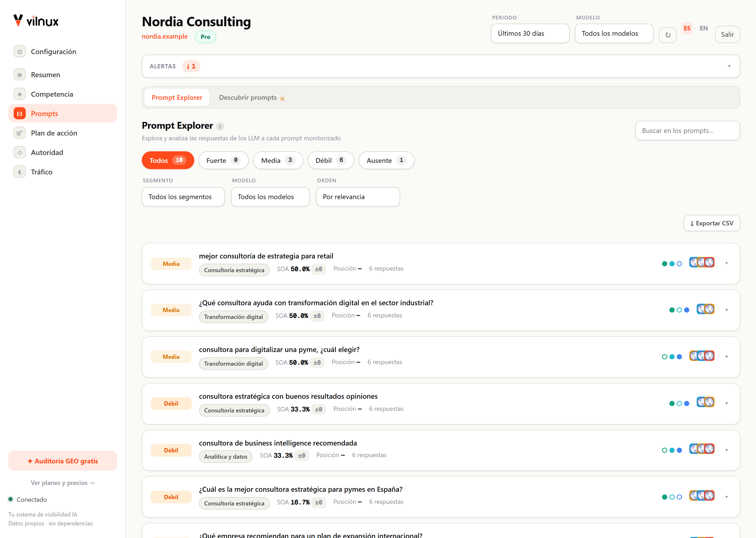756x538 pixels.
Task: Open the Modelo filter under Prompt Explorer
Action: 270,197
